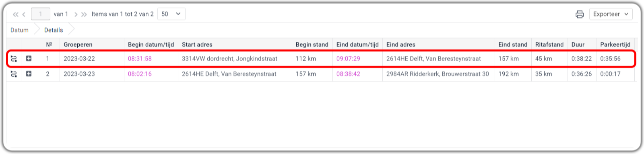Screen dimensions: 644x154
Task: Open end time 08:38:42 link
Action: point(348,74)
